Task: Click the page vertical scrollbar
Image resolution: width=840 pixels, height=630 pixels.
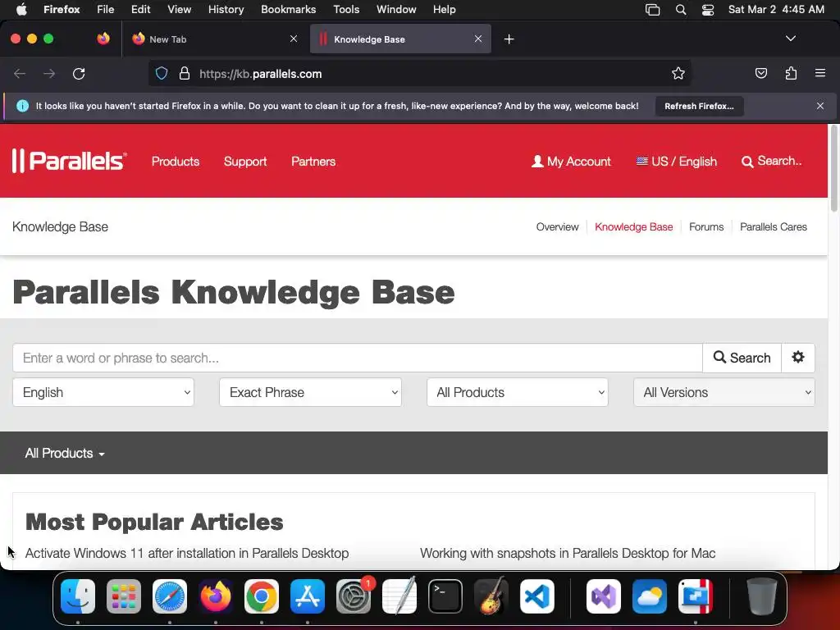Action: point(833,169)
